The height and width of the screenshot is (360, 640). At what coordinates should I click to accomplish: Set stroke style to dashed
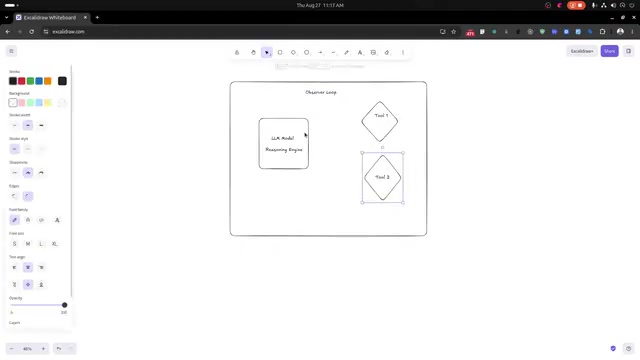pos(28,149)
